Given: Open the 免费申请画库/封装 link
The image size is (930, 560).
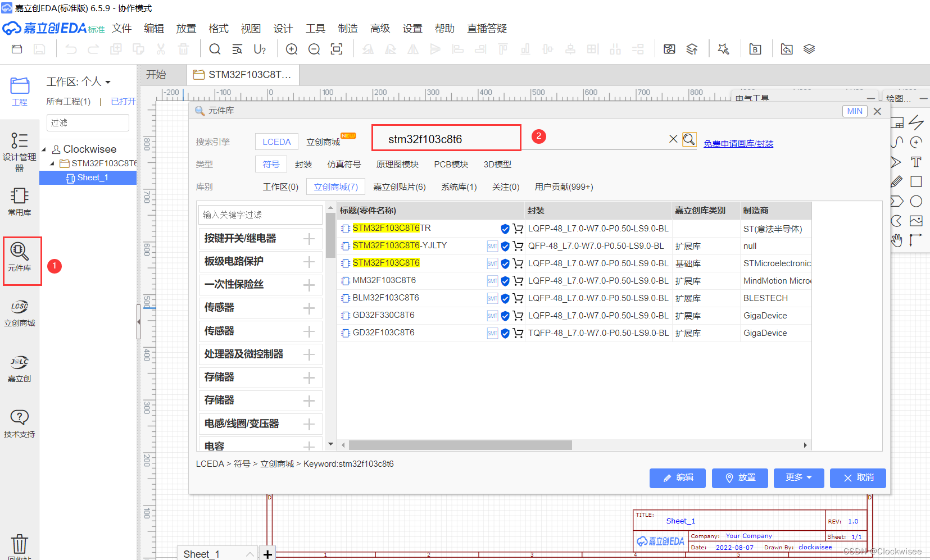Looking at the screenshot, I should (x=738, y=144).
